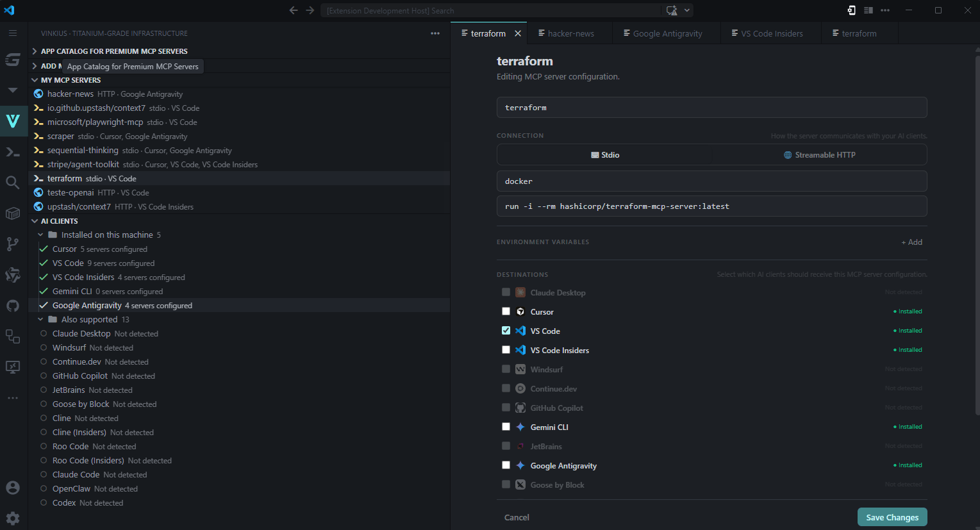Check the Cursor destination checkbox

click(x=506, y=311)
